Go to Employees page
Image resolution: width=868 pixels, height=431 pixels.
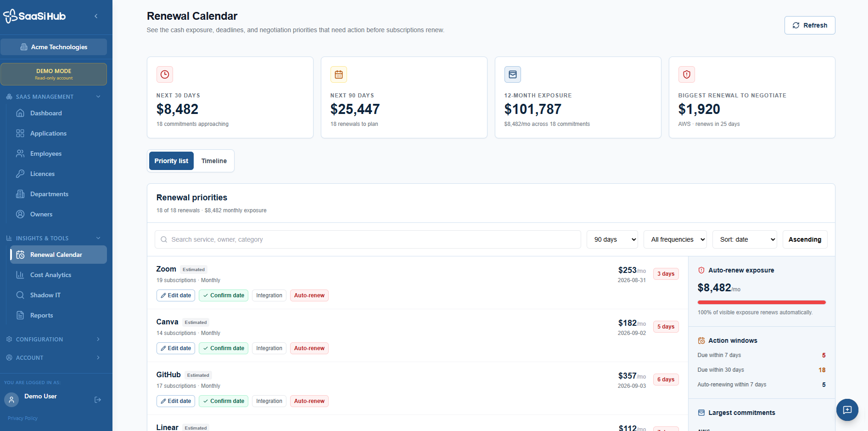(58, 153)
